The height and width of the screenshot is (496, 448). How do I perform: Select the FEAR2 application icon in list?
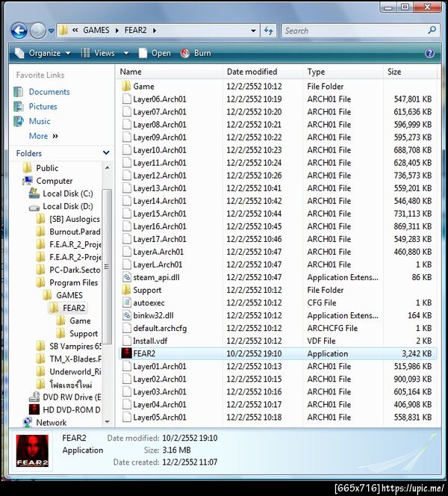[126, 353]
